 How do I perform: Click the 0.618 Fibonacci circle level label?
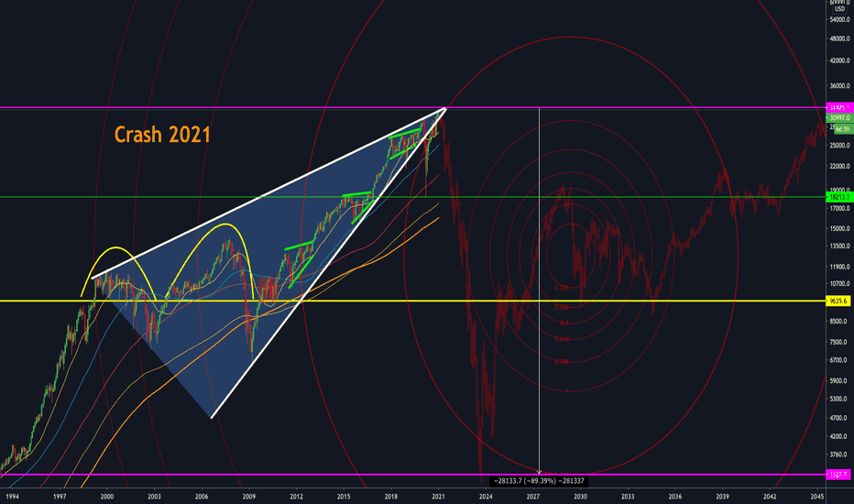[x=562, y=339]
